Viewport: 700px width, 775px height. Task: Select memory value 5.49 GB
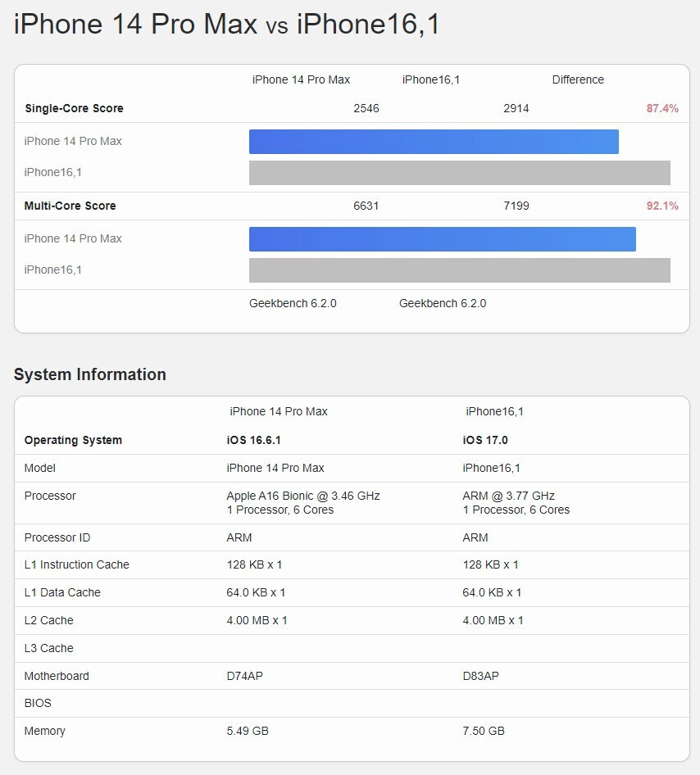[248, 731]
